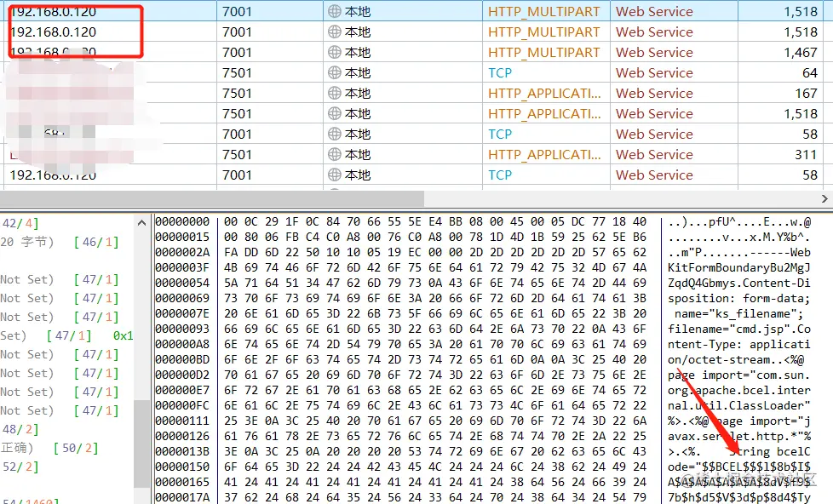Click HTTP_APPLICATI... in the 167 row

544,93
